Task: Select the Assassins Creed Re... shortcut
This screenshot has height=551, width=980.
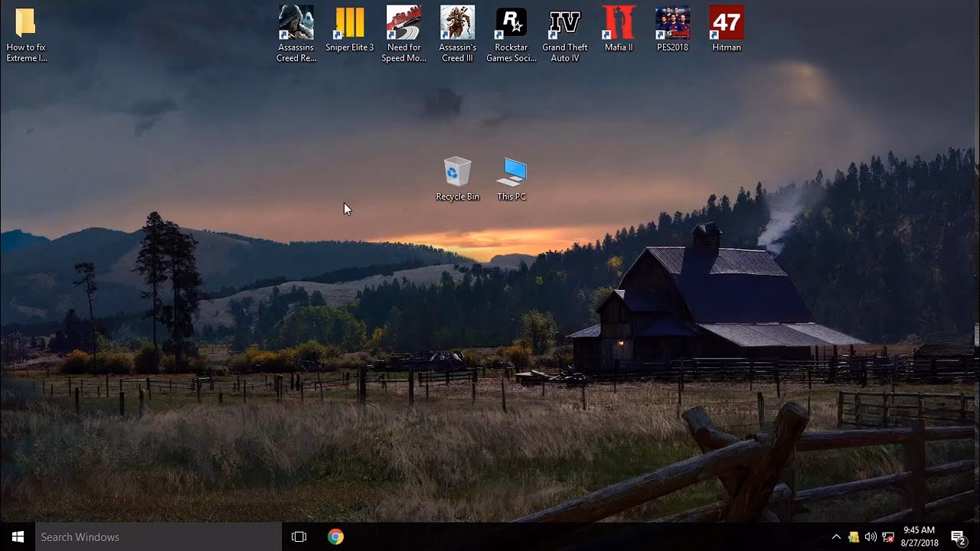Action: tap(296, 34)
